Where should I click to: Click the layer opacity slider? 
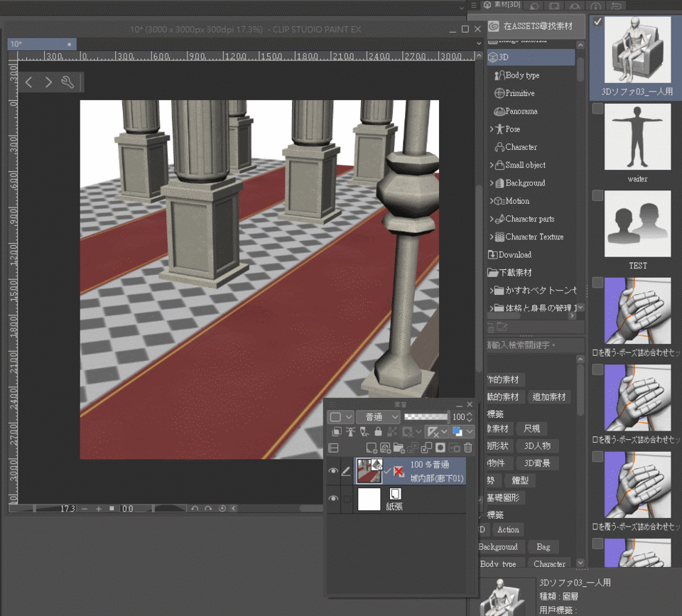[426, 417]
